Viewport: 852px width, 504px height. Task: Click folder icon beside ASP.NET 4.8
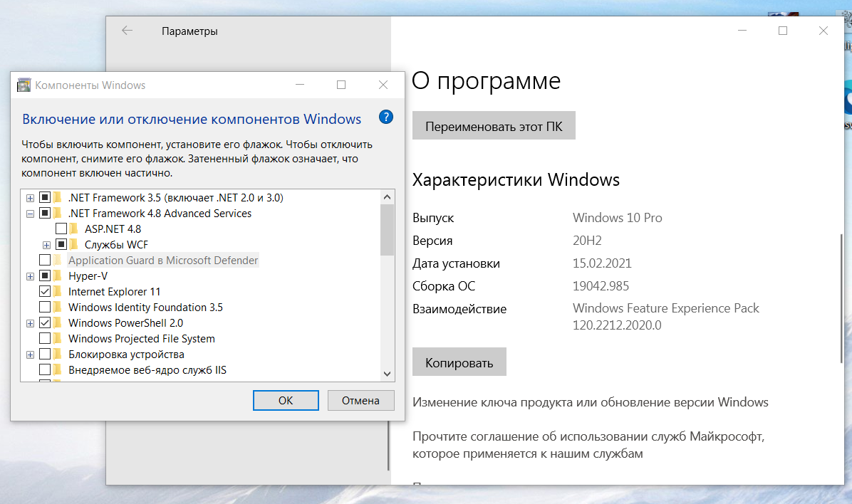tap(74, 229)
